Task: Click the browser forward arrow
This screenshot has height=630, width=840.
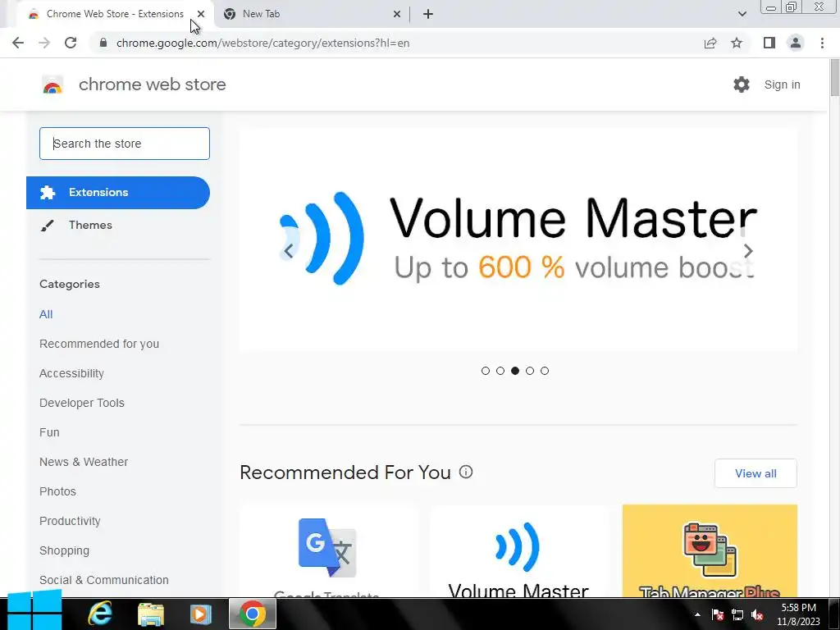Action: pyautogui.click(x=44, y=43)
